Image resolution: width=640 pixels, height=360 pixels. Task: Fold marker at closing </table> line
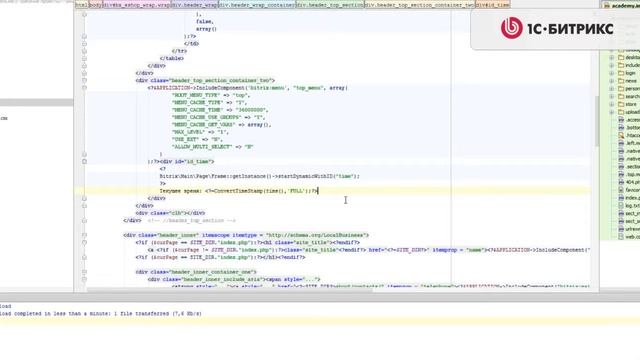pyautogui.click(x=84, y=58)
